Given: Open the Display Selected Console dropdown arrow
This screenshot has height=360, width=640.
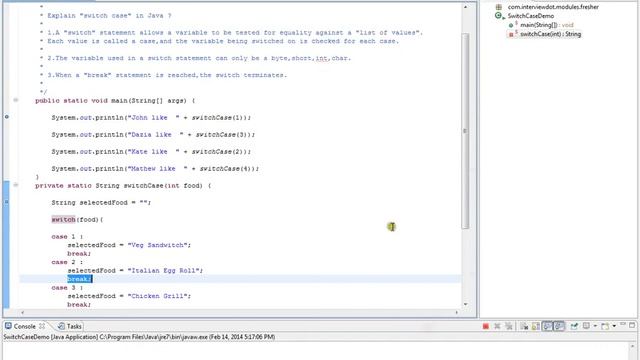Looking at the screenshot, I should point(595,326).
